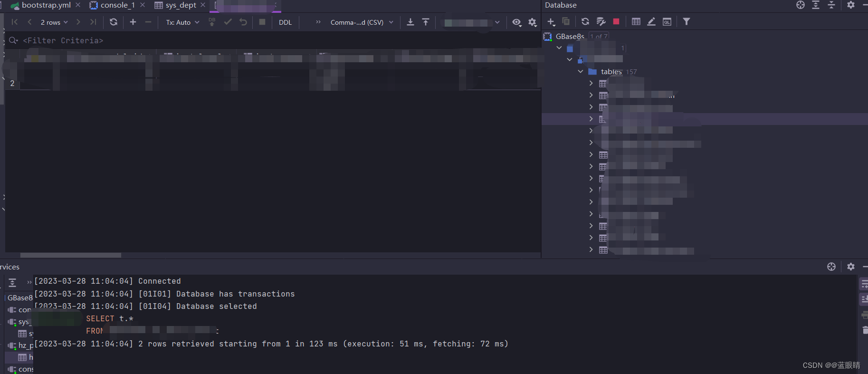Viewport: 868px width, 374px height.
Task: Go to previous page of results
Action: pyautogui.click(x=29, y=22)
